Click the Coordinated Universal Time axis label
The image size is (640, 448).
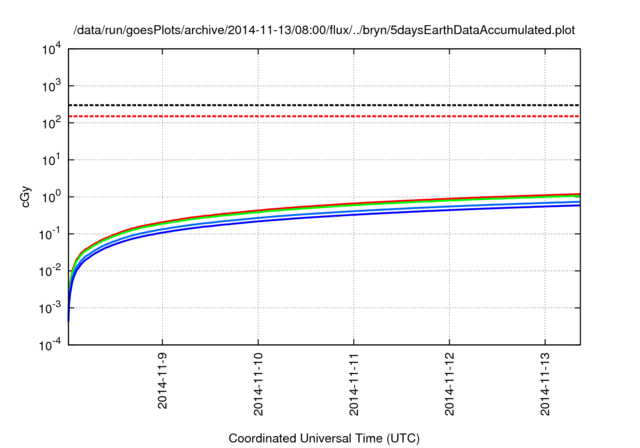(323, 438)
